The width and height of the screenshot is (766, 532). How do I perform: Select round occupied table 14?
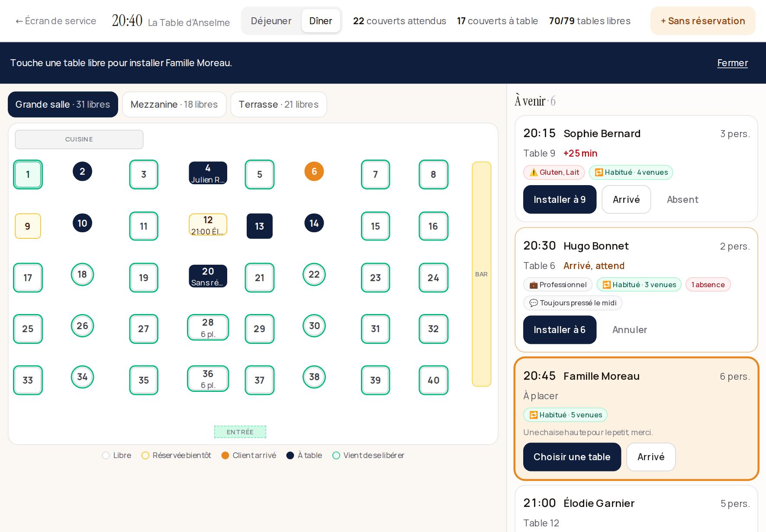pos(314,223)
